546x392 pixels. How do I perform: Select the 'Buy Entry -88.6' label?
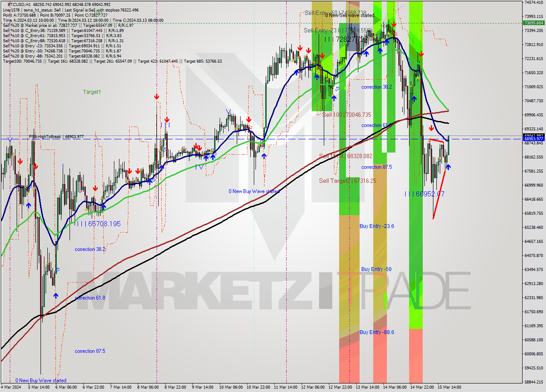[x=377, y=332]
